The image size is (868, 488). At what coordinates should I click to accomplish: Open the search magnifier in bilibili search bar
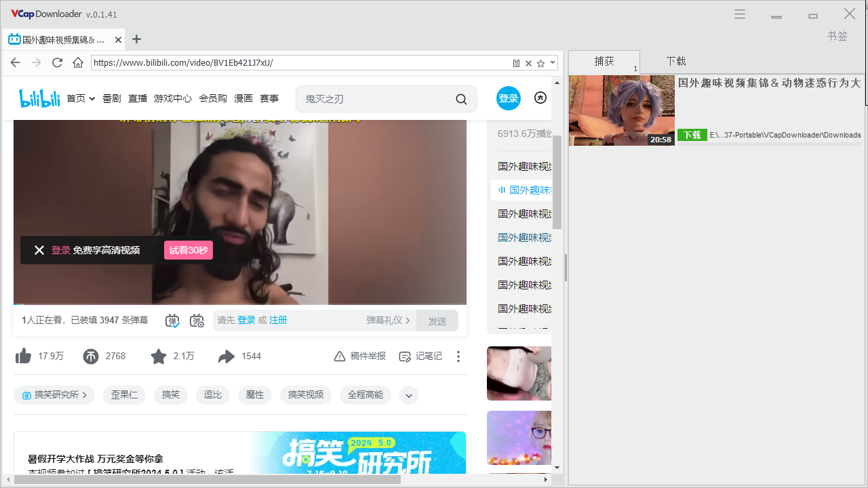[461, 99]
